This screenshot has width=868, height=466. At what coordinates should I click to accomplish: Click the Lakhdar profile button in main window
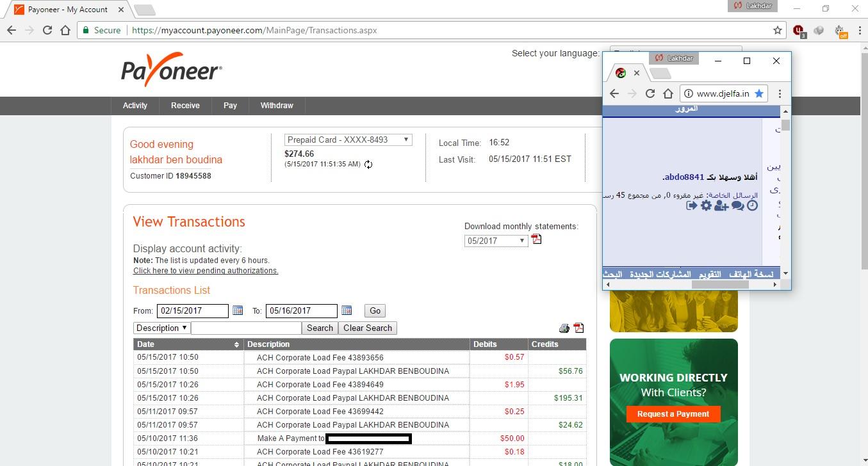[x=752, y=6]
